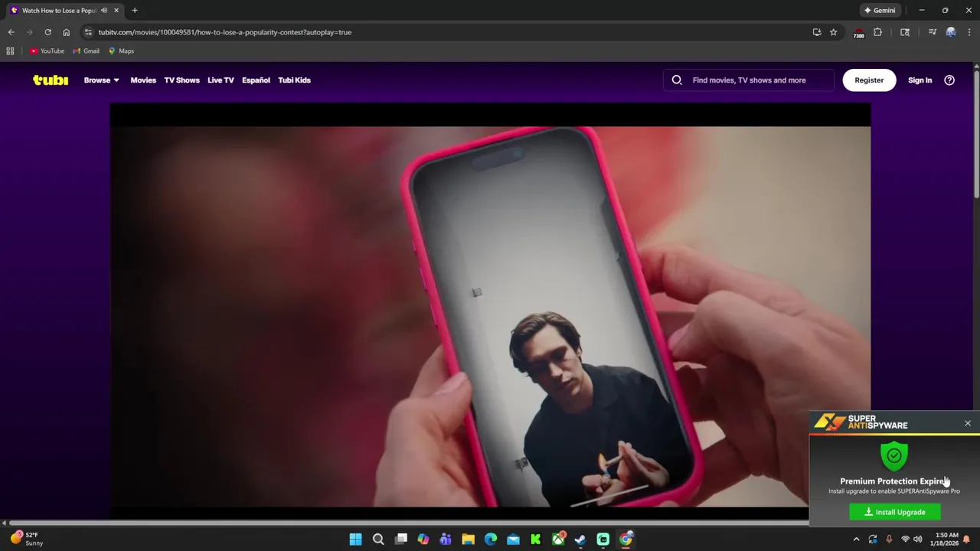
Task: Open the teal app icon next to Steam
Action: (603, 540)
